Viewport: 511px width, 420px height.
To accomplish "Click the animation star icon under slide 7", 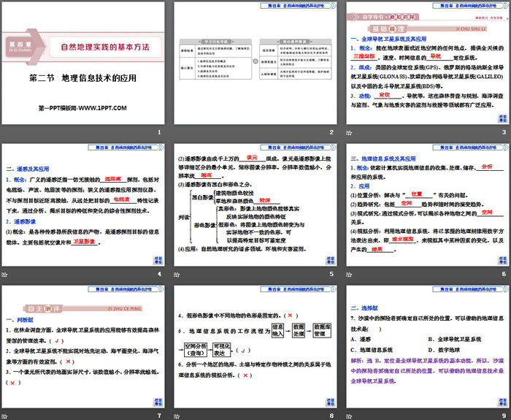I will [x=6, y=415].
